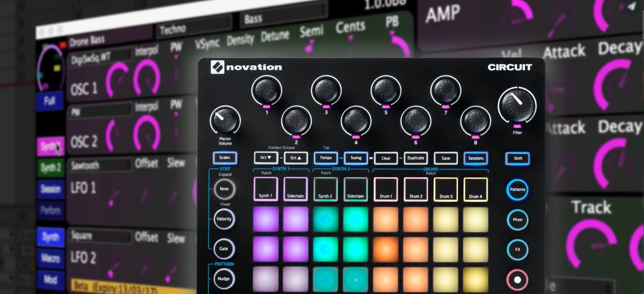The width and height of the screenshot is (644, 294).
Task: Tap the teal pad directly below Synth 2
Action: click(325, 219)
